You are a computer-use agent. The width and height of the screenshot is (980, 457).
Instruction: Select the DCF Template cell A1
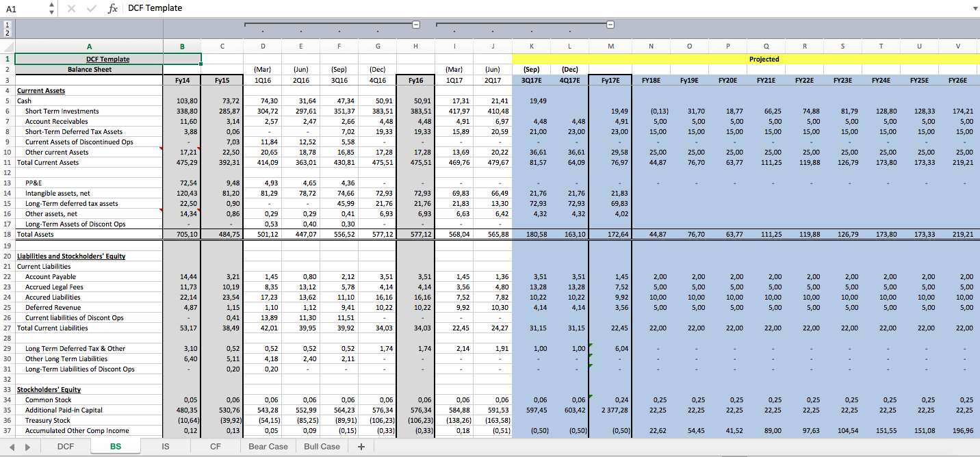coord(108,59)
